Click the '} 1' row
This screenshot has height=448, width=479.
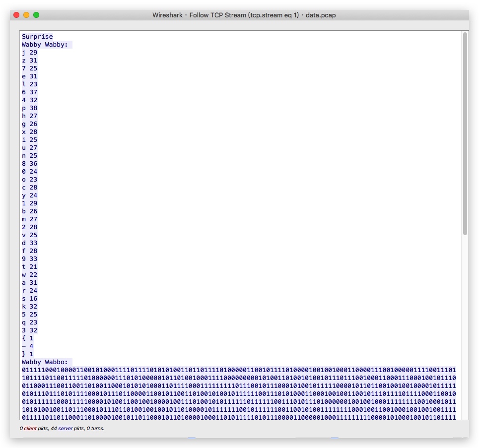(27, 354)
